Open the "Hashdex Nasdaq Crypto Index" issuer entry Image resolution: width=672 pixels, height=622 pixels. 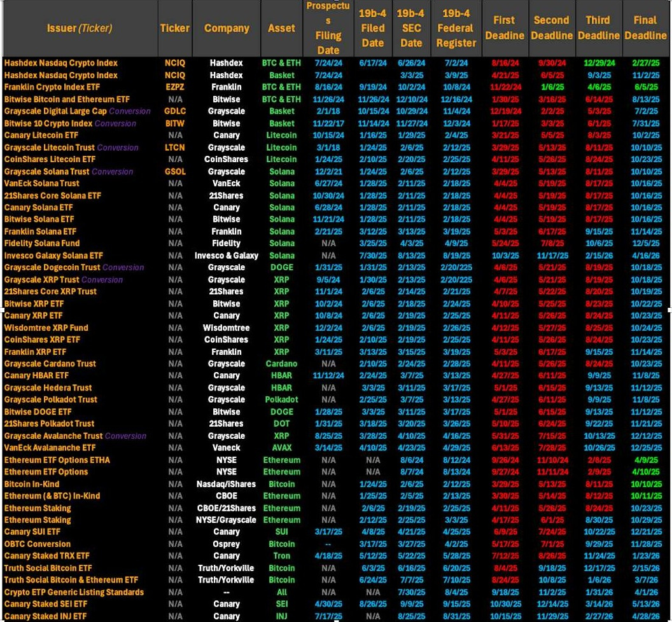(60, 63)
